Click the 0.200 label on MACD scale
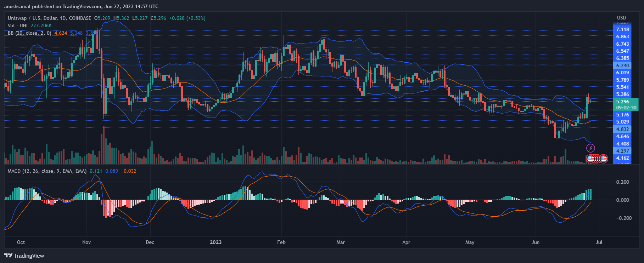This screenshot has width=644, height=263. [x=623, y=182]
